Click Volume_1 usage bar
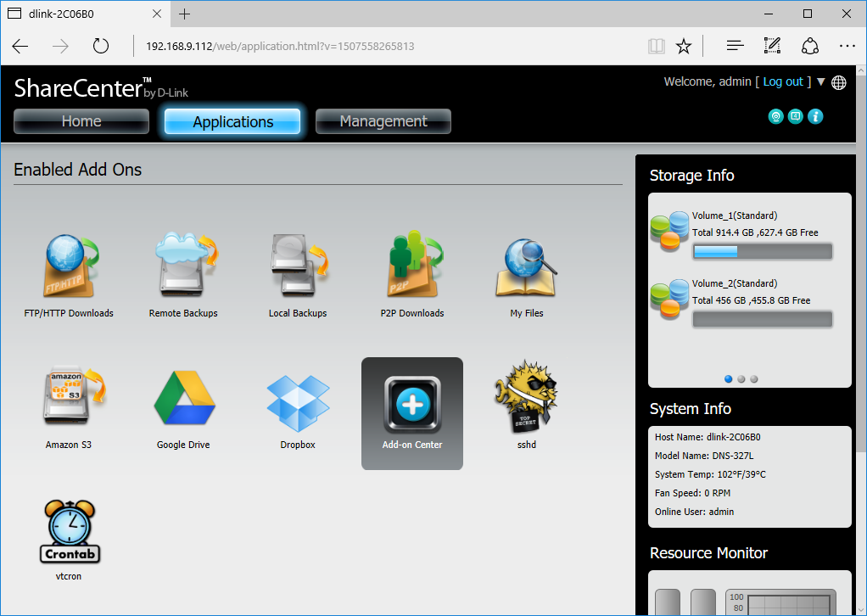Screen dimensions: 867x616 pos(763,252)
